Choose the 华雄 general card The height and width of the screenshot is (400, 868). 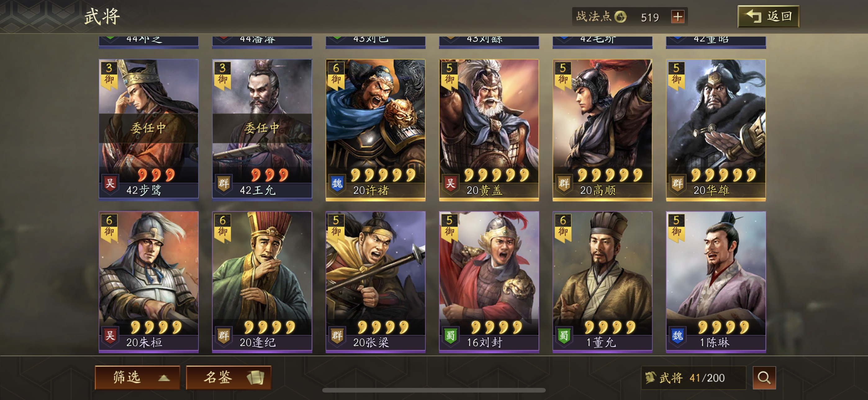click(x=716, y=130)
